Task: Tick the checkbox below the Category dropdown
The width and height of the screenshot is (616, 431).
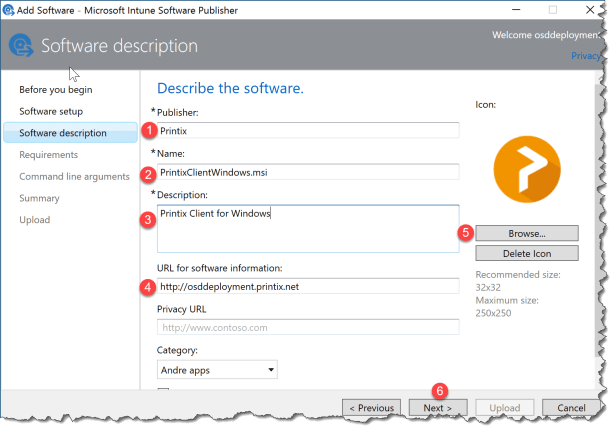Action: click(x=163, y=392)
